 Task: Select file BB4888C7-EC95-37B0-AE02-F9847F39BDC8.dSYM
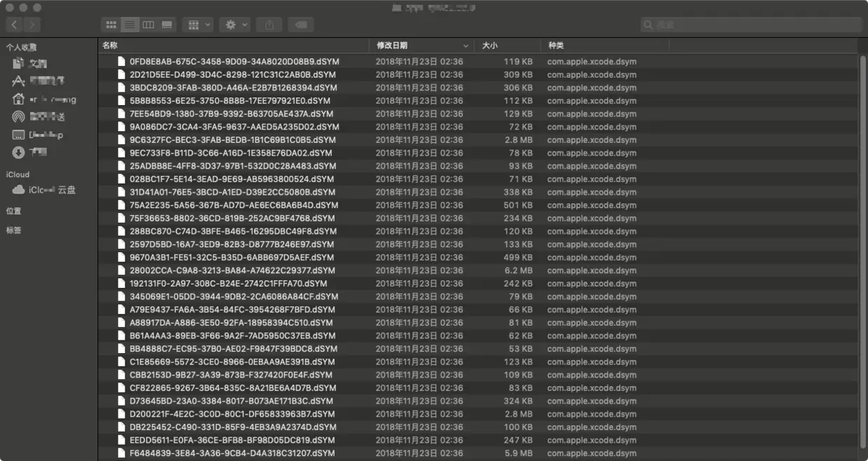click(233, 349)
